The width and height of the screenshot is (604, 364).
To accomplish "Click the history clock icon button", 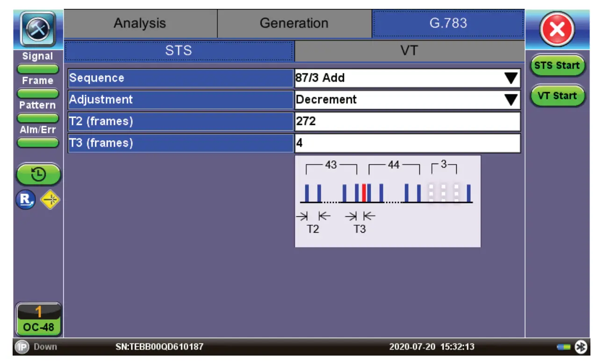I will 38,175.
